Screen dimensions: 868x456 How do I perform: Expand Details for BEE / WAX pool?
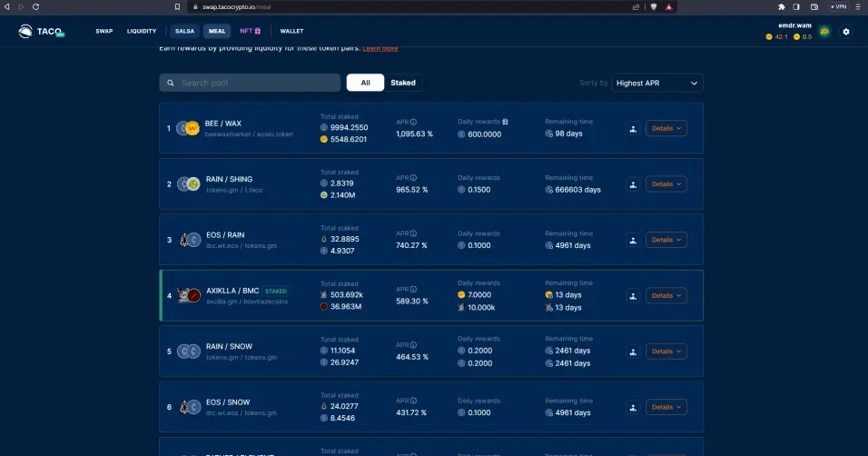point(666,129)
